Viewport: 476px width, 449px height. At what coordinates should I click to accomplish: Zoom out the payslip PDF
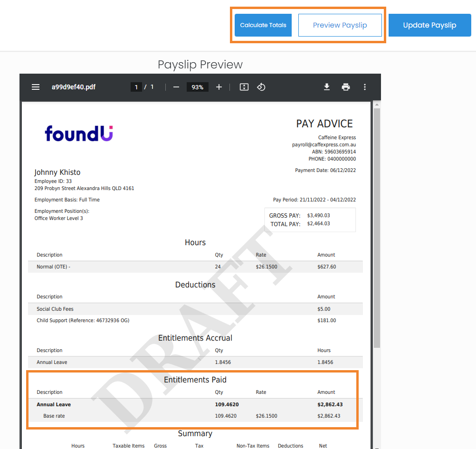tap(176, 87)
